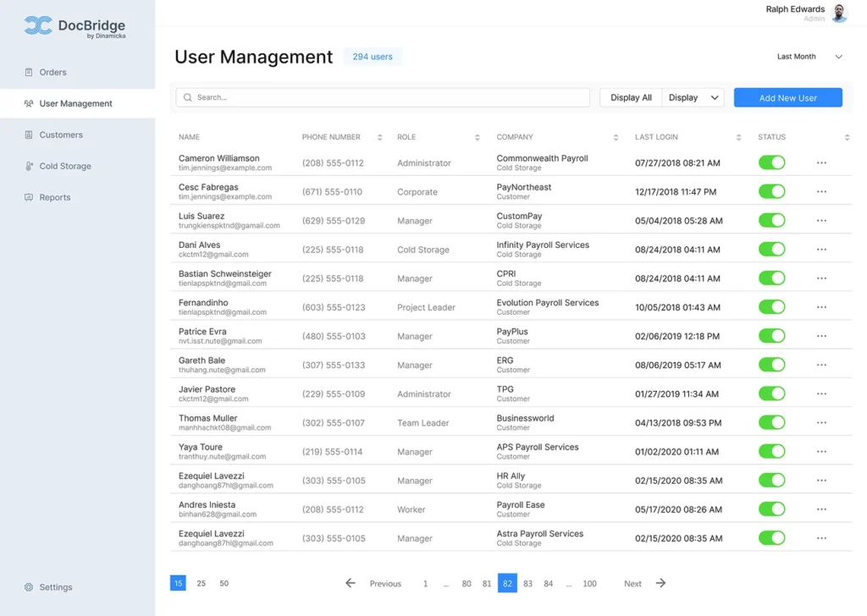867x616 pixels.
Task: Click the search magnifier icon
Action: click(187, 97)
